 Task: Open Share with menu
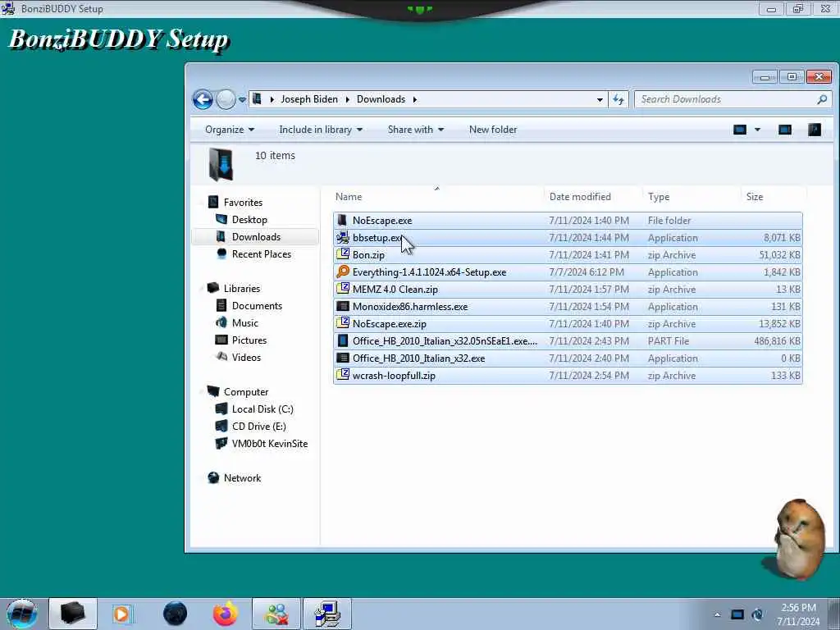pyautogui.click(x=416, y=130)
